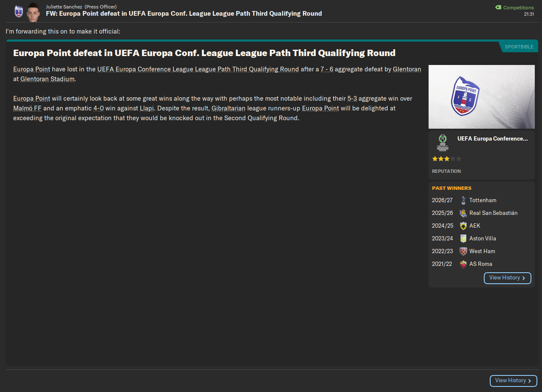Click the UEFA Europa Conference League logo
This screenshot has width=542, height=392.
coord(443,143)
